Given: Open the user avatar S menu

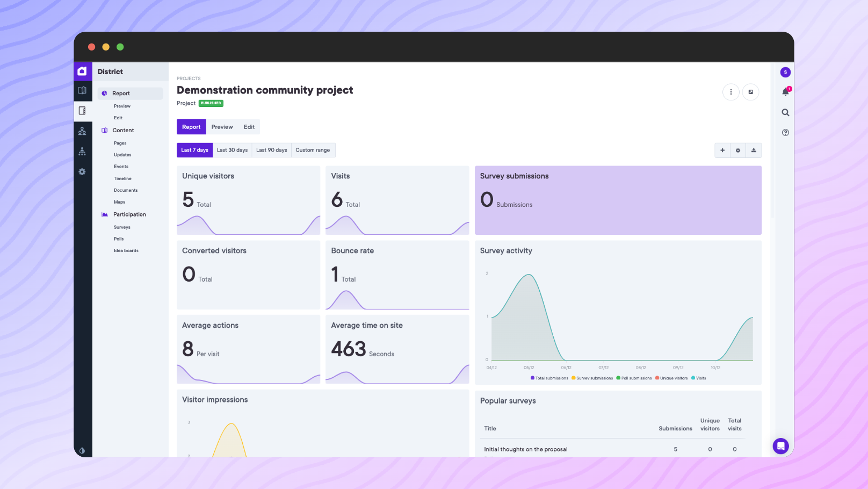Looking at the screenshot, I should (785, 72).
